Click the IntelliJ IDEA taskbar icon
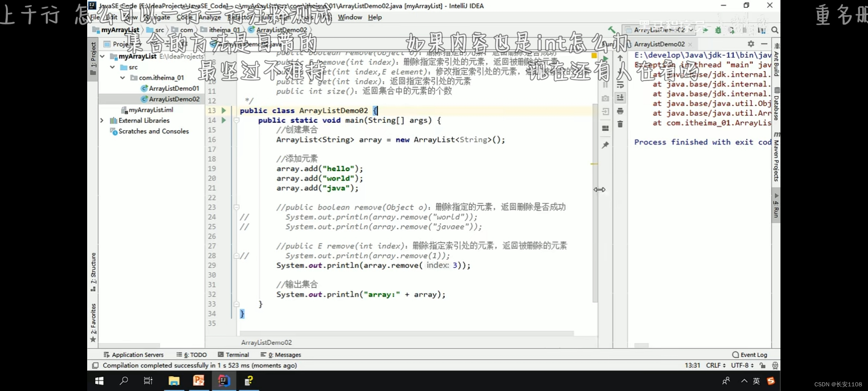This screenshot has width=868, height=391. pyautogui.click(x=224, y=381)
